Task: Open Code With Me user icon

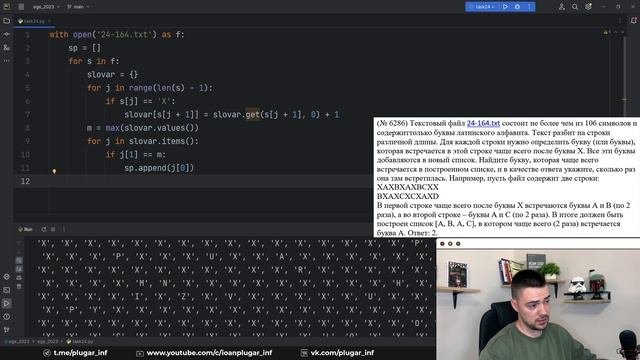Action: pyautogui.click(x=562, y=7)
